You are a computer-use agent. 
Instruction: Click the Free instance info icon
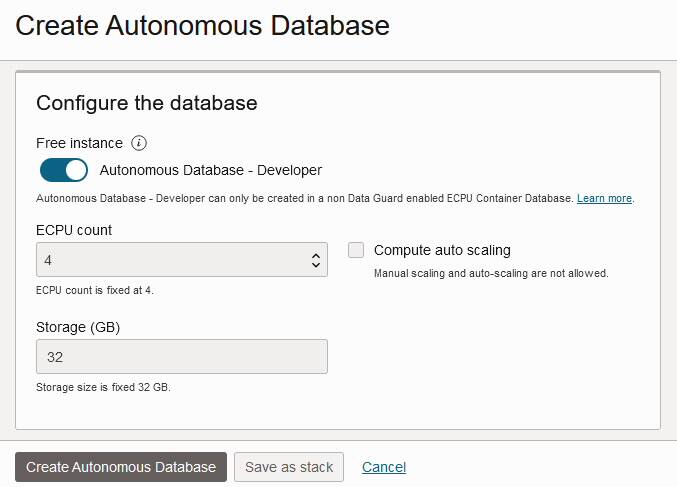click(140, 143)
